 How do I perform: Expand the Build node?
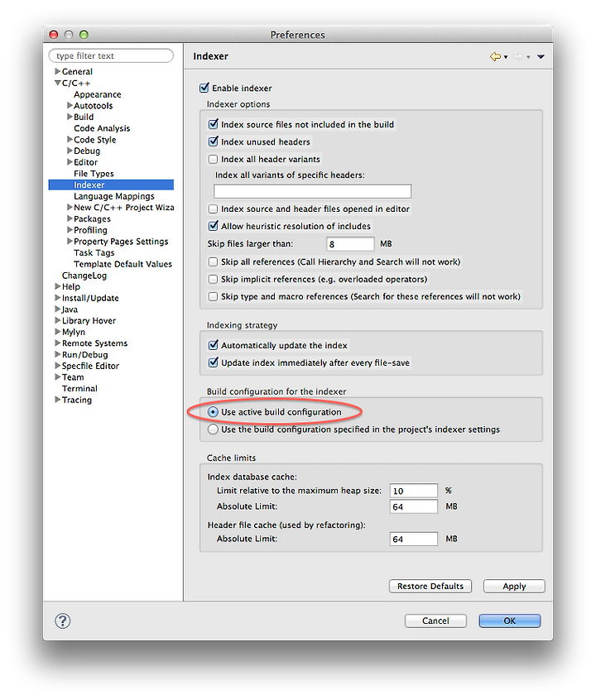click(70, 117)
